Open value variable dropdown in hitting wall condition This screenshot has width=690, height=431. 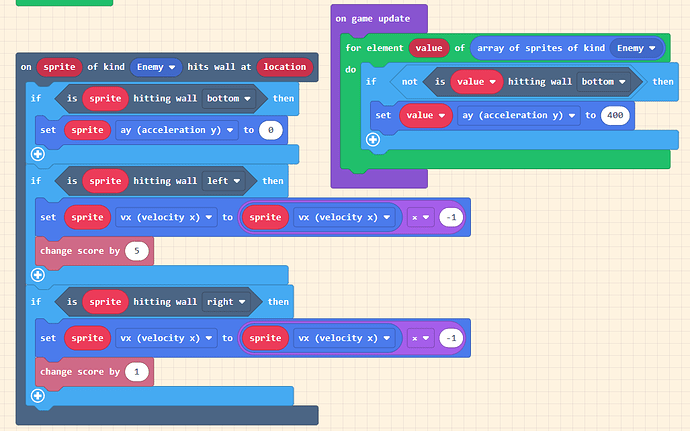477,81
